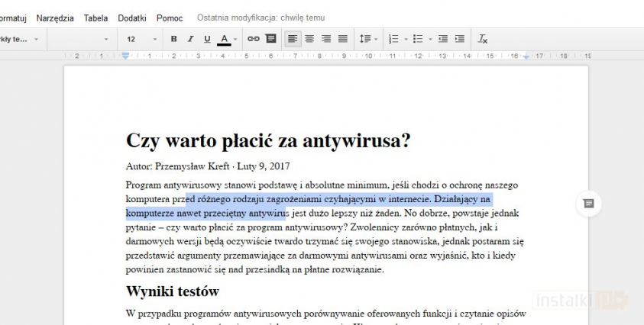
Task: Click the insert comment toolbar icon
Action: coord(270,39)
